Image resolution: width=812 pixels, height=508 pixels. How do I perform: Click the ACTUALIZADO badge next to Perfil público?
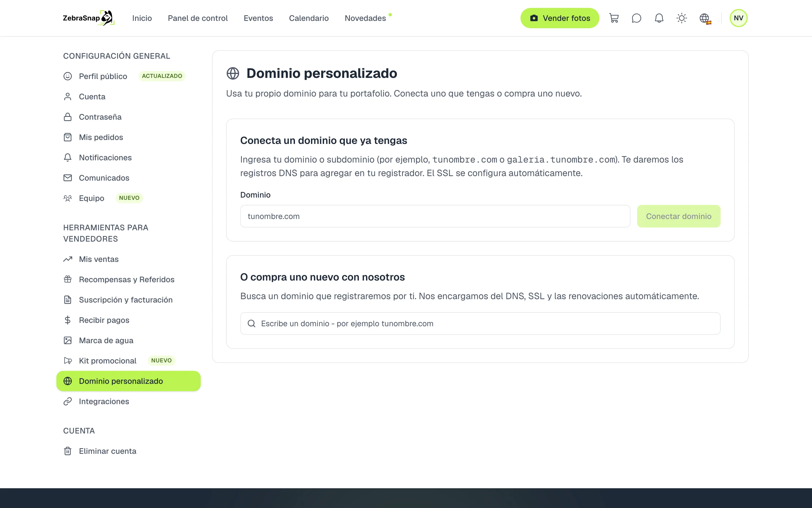pos(162,76)
